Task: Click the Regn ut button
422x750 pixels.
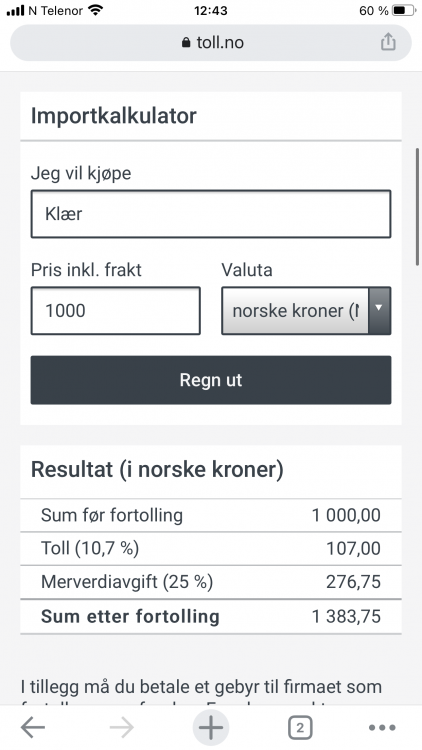Action: coord(211,380)
